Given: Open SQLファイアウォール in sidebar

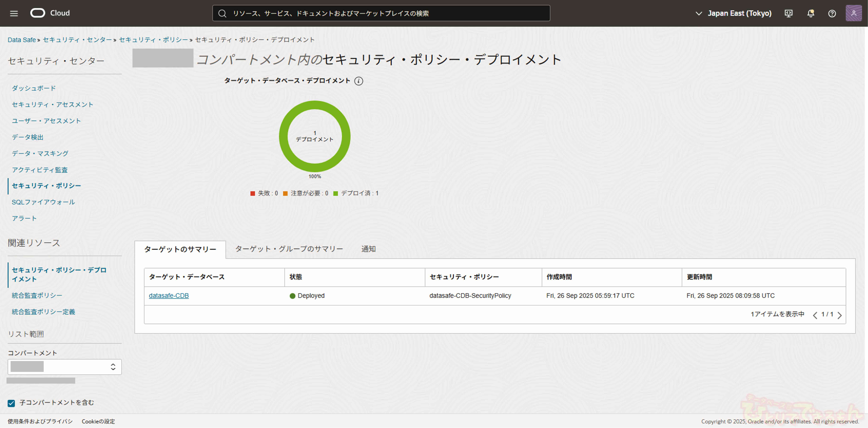Looking at the screenshot, I should point(43,202).
